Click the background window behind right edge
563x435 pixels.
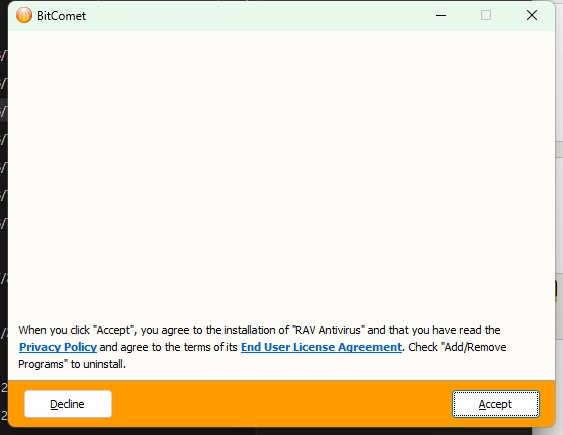559,215
